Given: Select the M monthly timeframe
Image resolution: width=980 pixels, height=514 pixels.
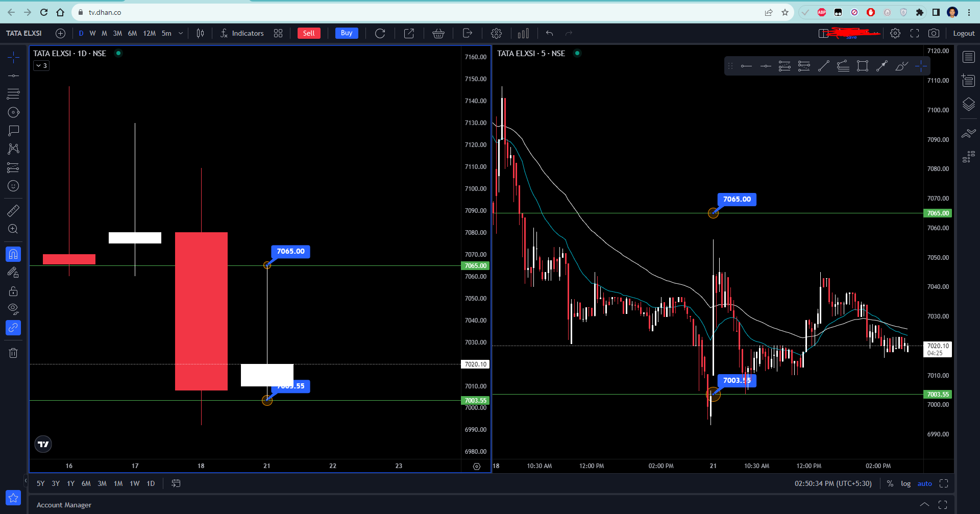Looking at the screenshot, I should pos(104,33).
